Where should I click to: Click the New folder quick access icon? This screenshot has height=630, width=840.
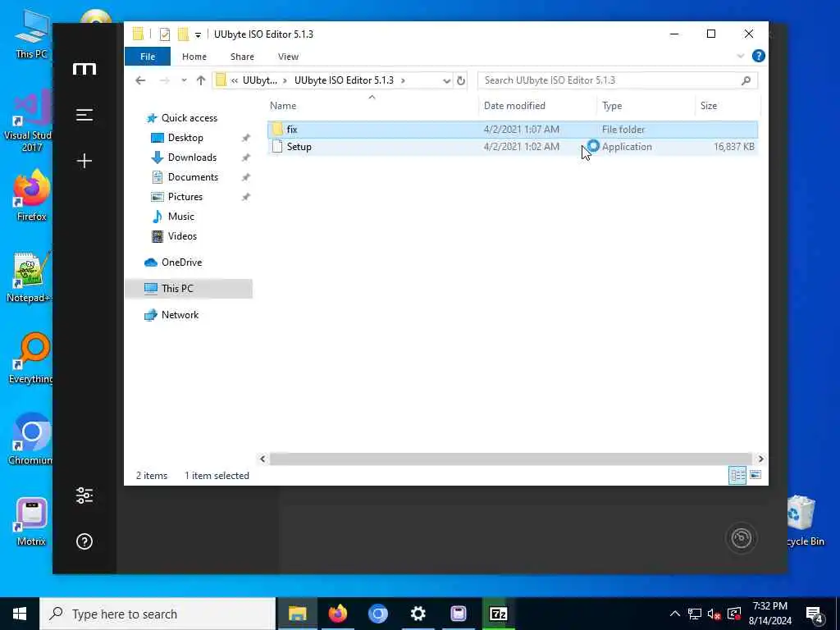183,34
